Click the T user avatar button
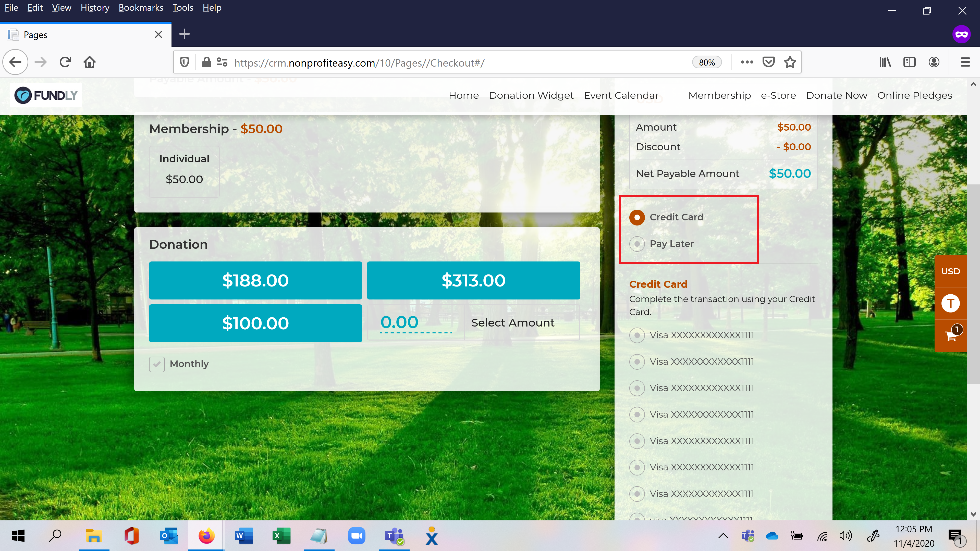This screenshot has width=980, height=551. [950, 303]
